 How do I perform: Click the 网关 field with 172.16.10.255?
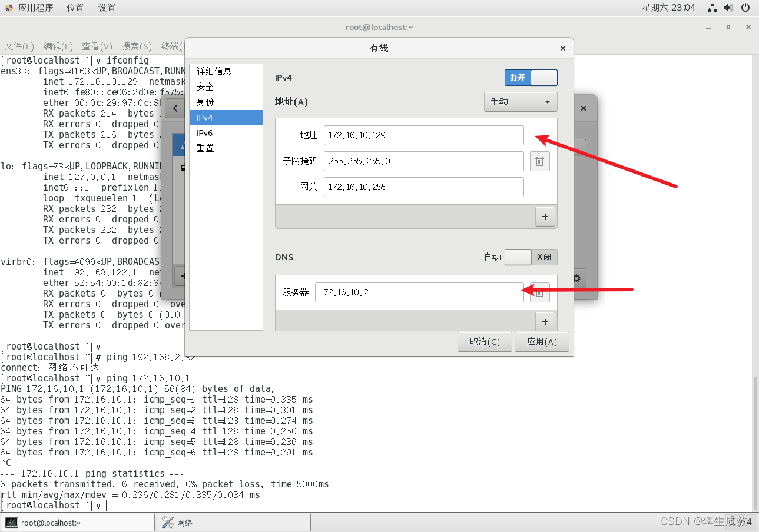(423, 187)
